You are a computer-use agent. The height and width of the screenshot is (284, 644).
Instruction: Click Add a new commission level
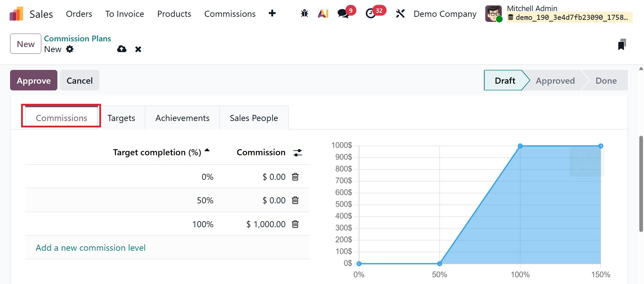coord(91,248)
